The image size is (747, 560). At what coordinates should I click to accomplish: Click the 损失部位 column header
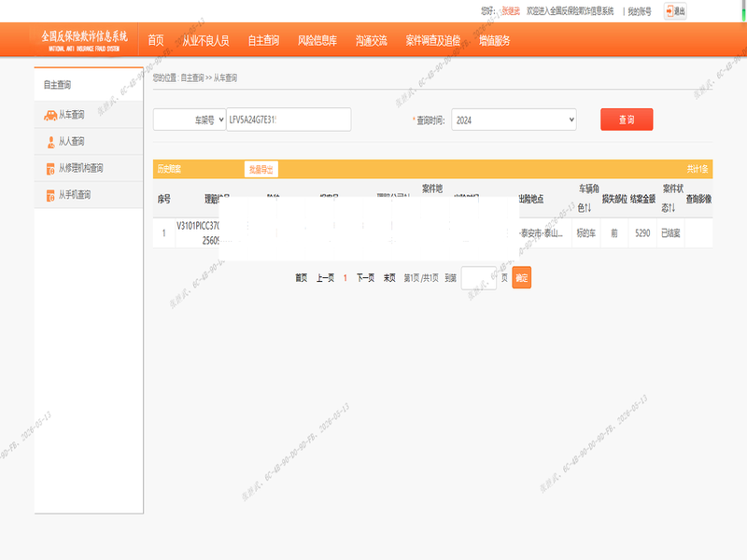pos(614,199)
